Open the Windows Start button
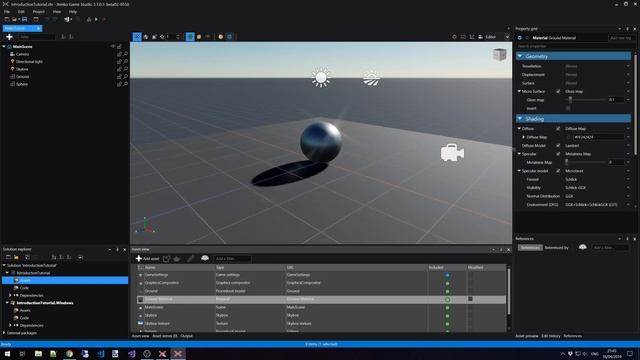 click(x=7, y=353)
